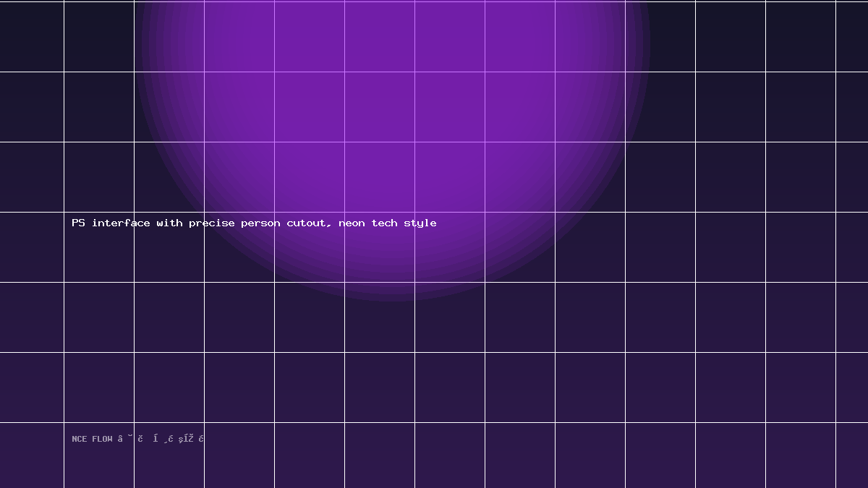Click the garbled characters after 'NCE FLOW'
This screenshot has height=488, width=868.
161,439
